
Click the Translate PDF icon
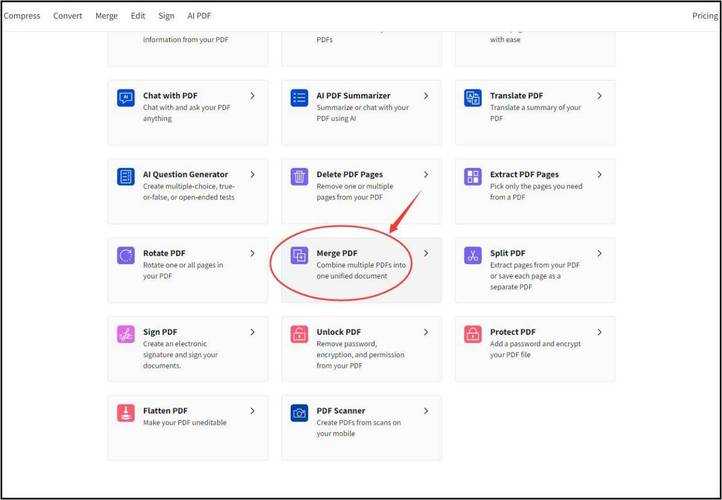(x=473, y=98)
